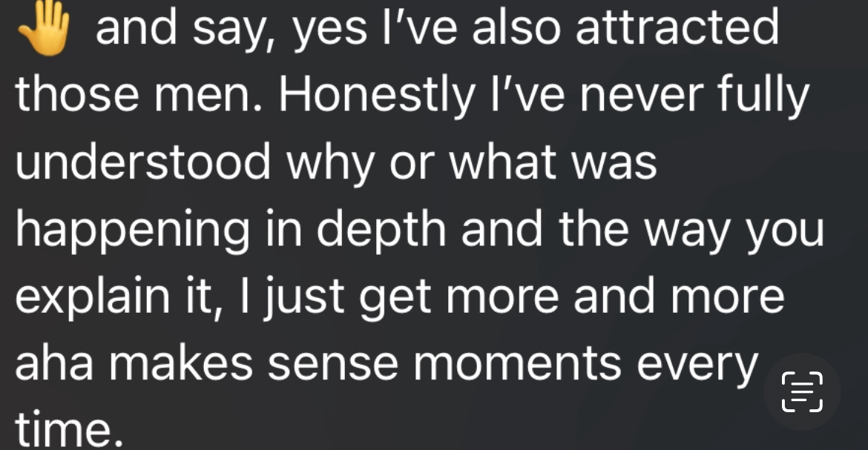Tap the Live Text scan icon

pos(802,392)
